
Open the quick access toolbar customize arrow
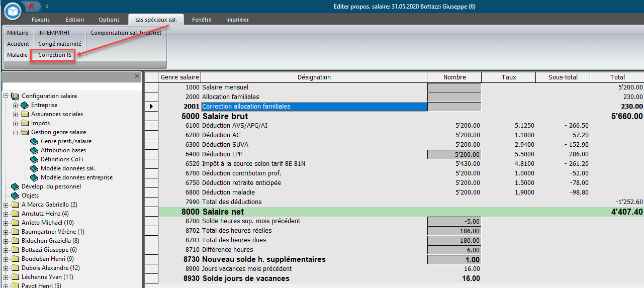[x=47, y=6]
